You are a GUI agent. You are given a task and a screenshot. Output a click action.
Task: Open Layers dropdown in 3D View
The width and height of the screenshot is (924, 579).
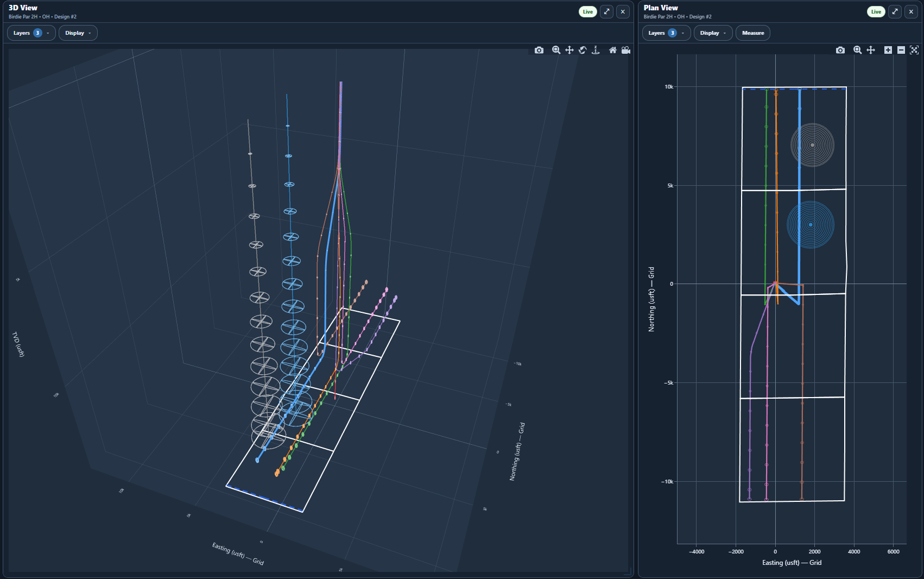pos(31,33)
